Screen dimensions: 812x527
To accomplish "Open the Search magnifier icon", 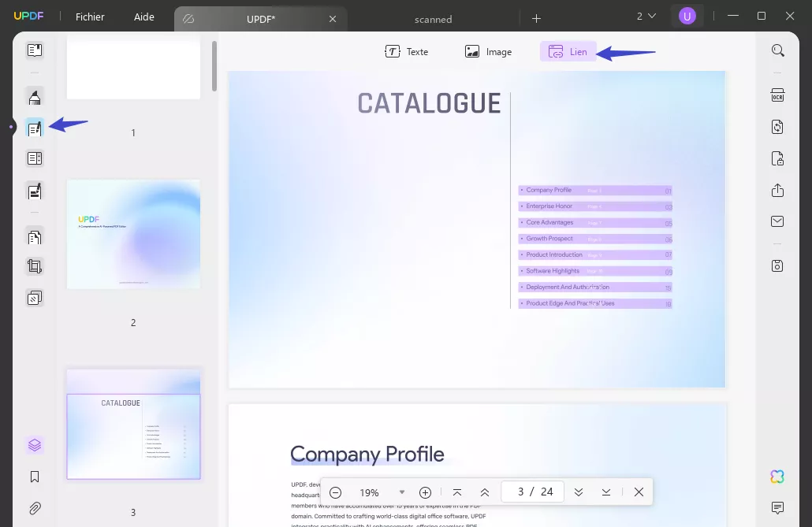I will click(777, 50).
